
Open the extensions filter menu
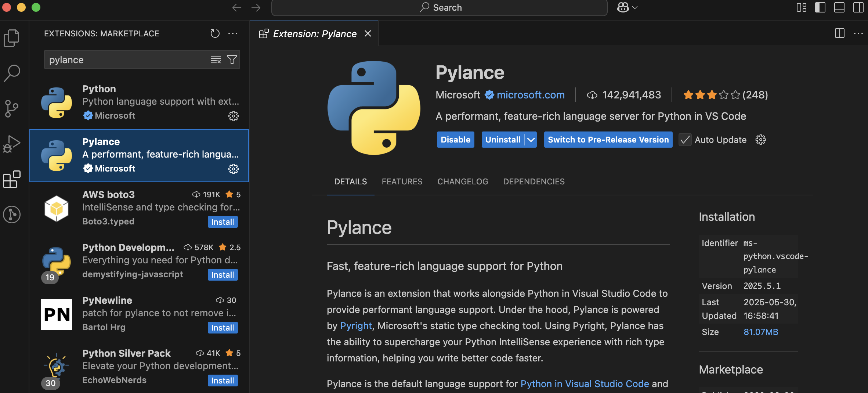232,60
